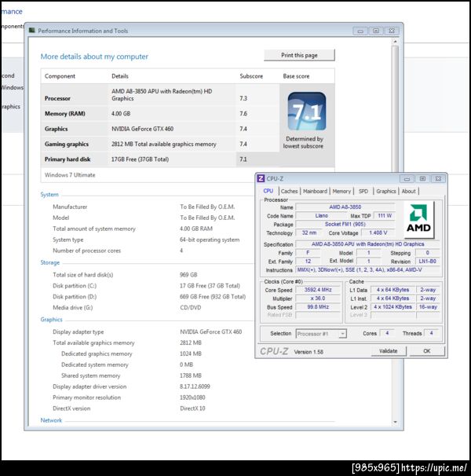This screenshot has height=476, width=471.
Task: Click the Cores count field
Action: point(387,333)
